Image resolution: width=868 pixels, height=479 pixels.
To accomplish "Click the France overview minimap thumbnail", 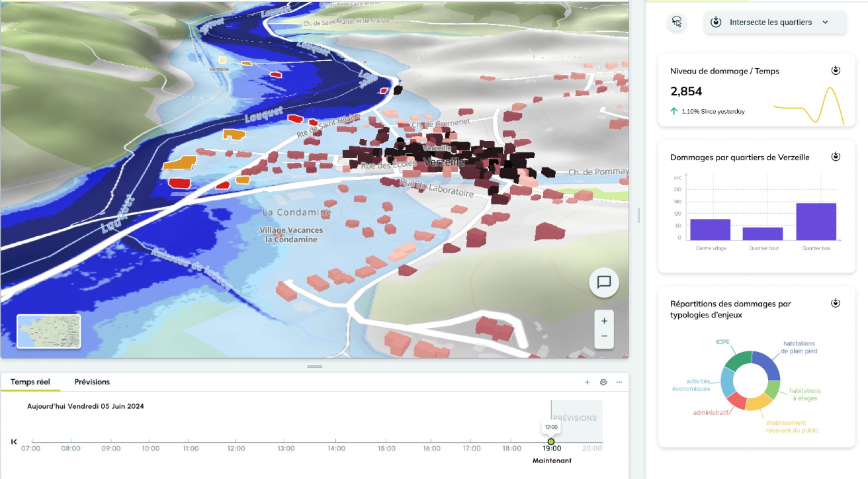I will 49,331.
